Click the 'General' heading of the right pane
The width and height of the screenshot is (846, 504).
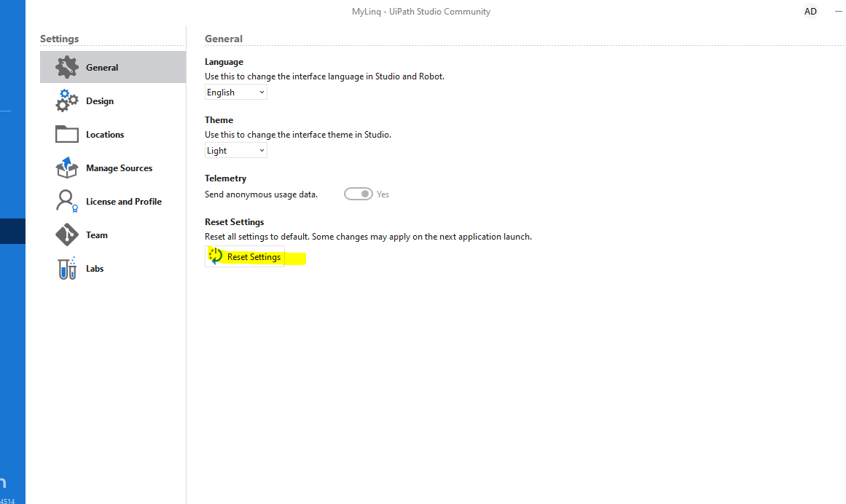click(224, 39)
